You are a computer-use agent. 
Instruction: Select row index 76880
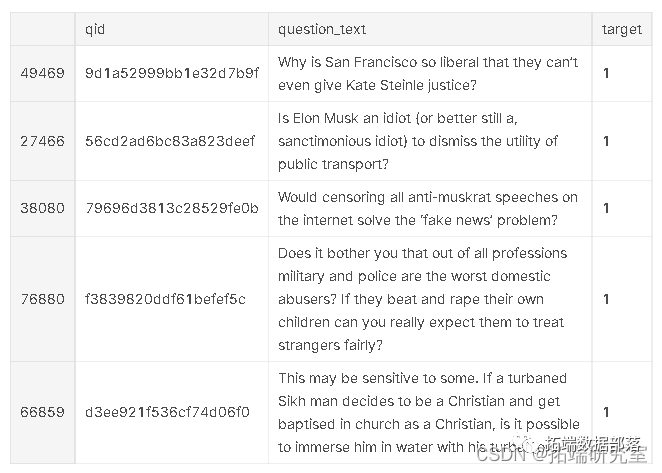(43, 299)
